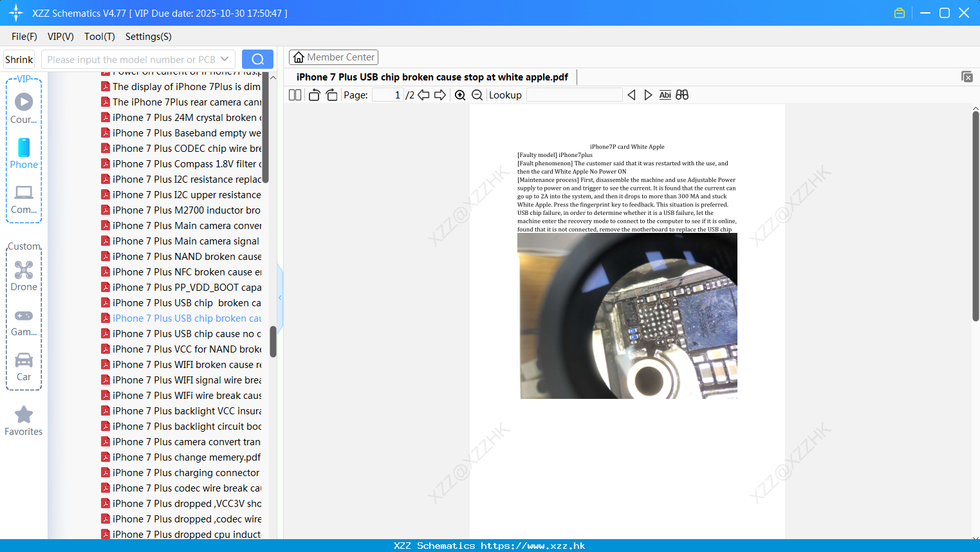
Task: Open 'iPhone 7 Plus NFC broken cause' file
Action: 181,272
